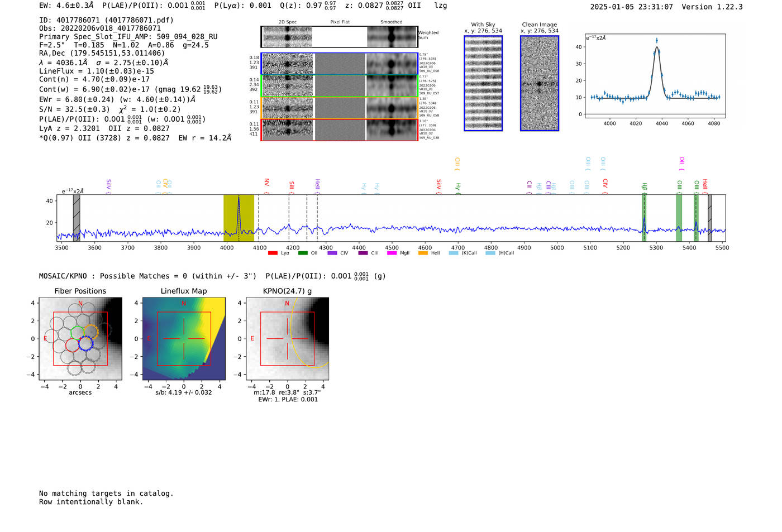Click the Obs: 20220206v018_4017786071 line
The width and height of the screenshot is (782, 532).
point(100,28)
